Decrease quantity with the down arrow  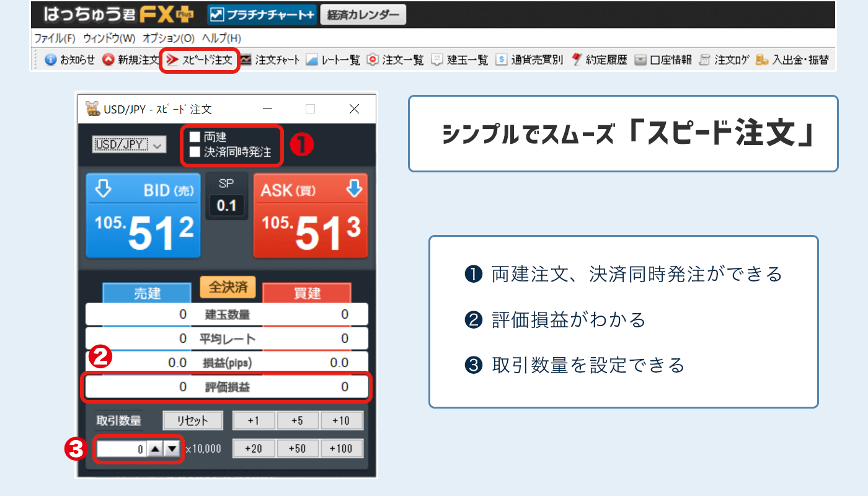pos(172,449)
